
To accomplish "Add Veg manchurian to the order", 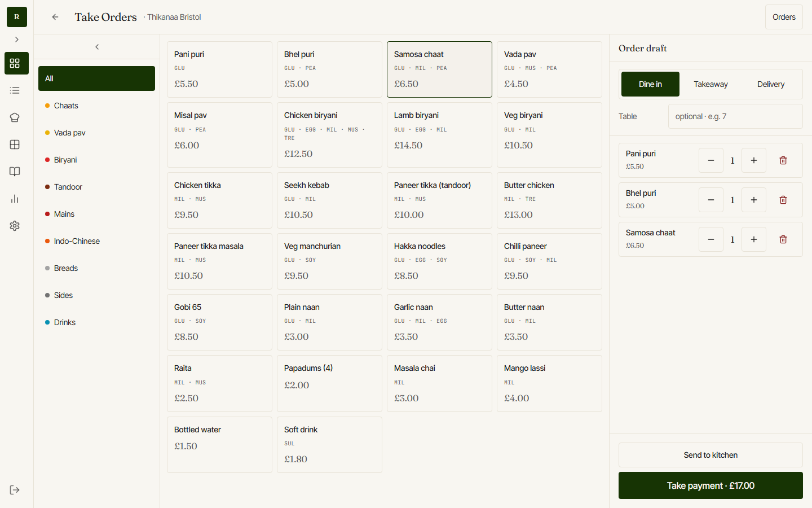I will click(x=329, y=261).
